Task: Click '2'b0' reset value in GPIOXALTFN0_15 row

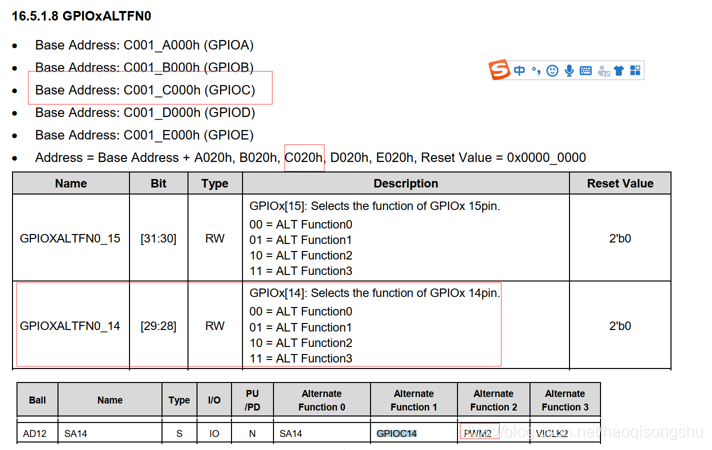Action: click(x=620, y=238)
